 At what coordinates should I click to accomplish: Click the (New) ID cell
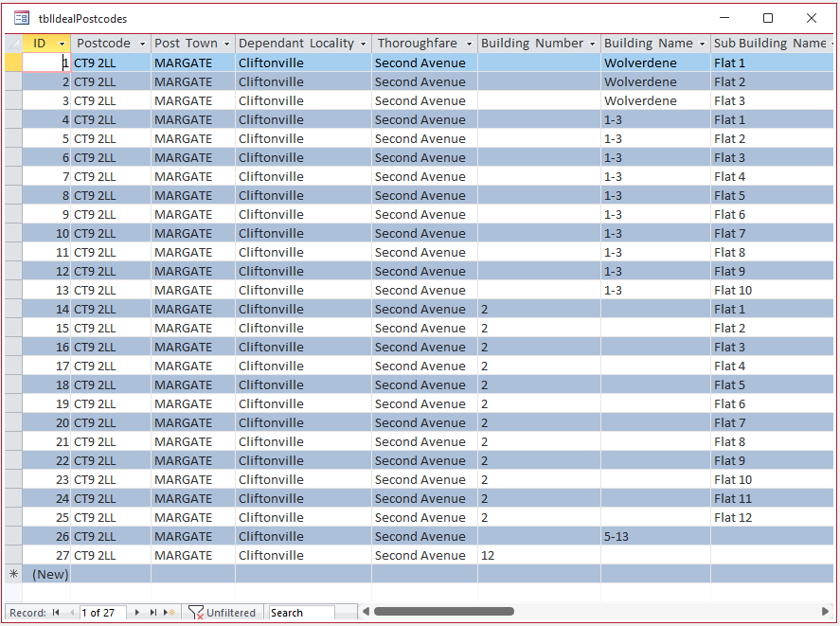click(46, 574)
